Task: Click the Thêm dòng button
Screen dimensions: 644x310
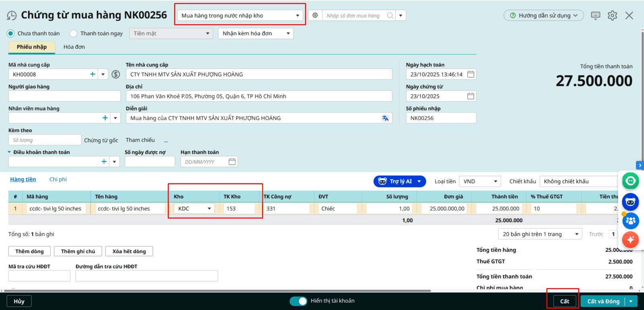Action: coord(29,251)
